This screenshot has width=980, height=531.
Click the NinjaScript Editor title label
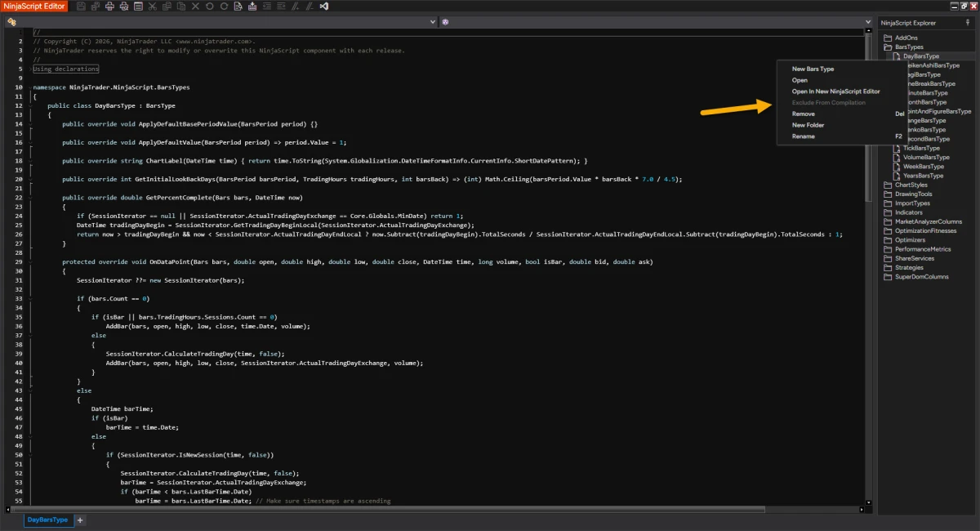coord(34,6)
